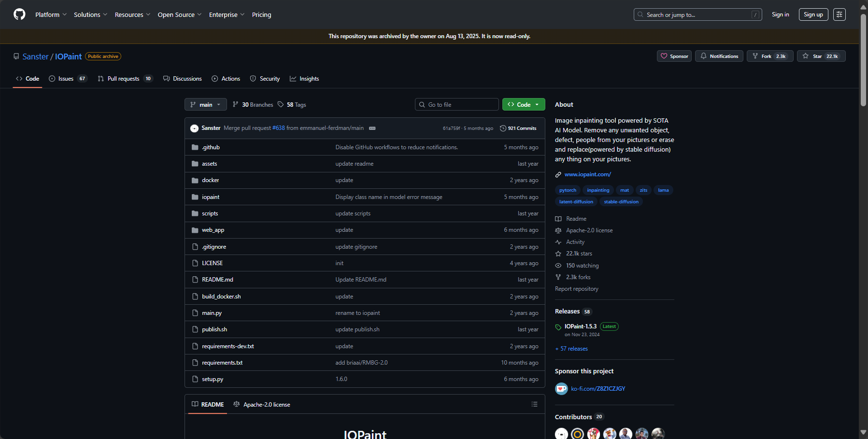Click the Sign in link
This screenshot has height=439, width=868.
tap(780, 14)
